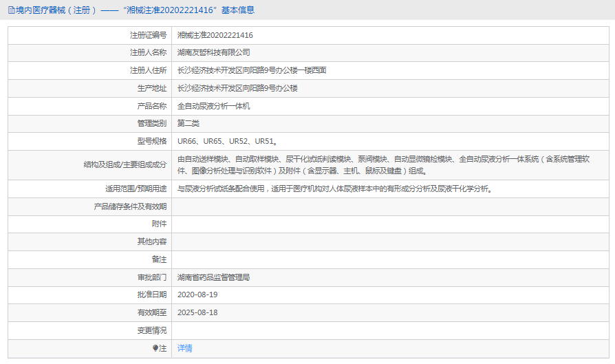Click the bulb icon beside 注

[155, 348]
